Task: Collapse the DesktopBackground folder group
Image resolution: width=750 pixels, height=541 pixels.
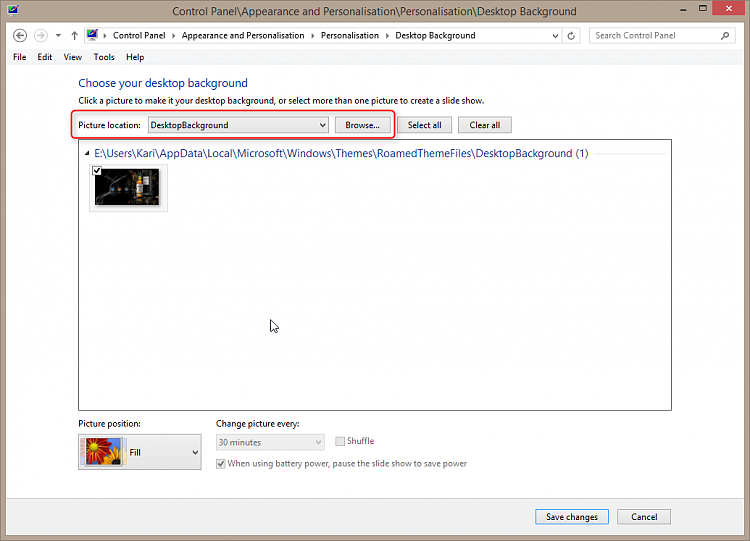Action: tap(87, 154)
